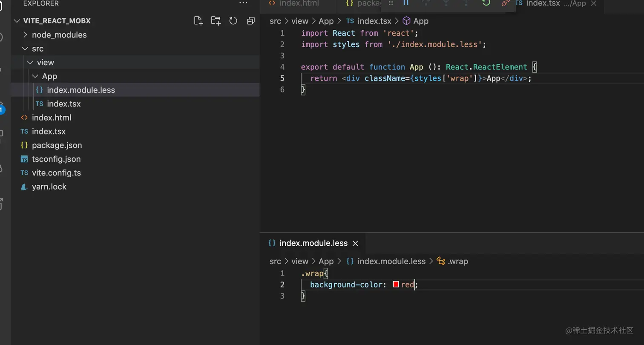Collapse the src folder
This screenshot has height=345, width=644.
(x=26, y=49)
